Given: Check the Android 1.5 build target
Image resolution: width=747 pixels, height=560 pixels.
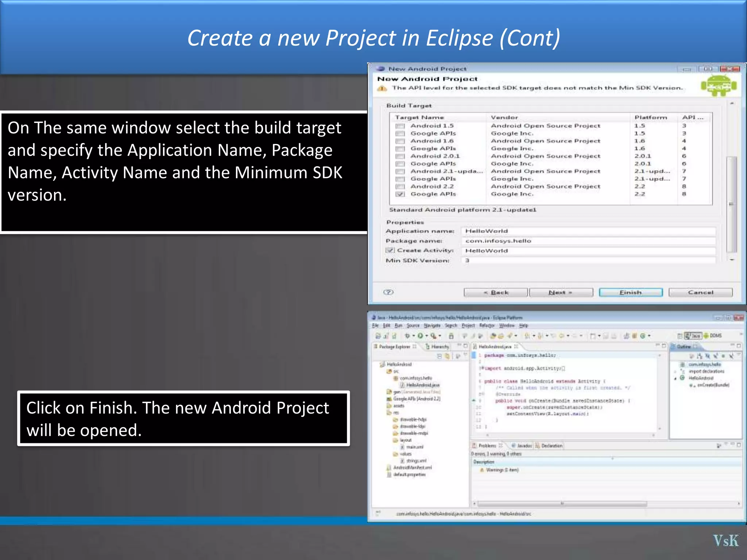Looking at the screenshot, I should pos(400,126).
